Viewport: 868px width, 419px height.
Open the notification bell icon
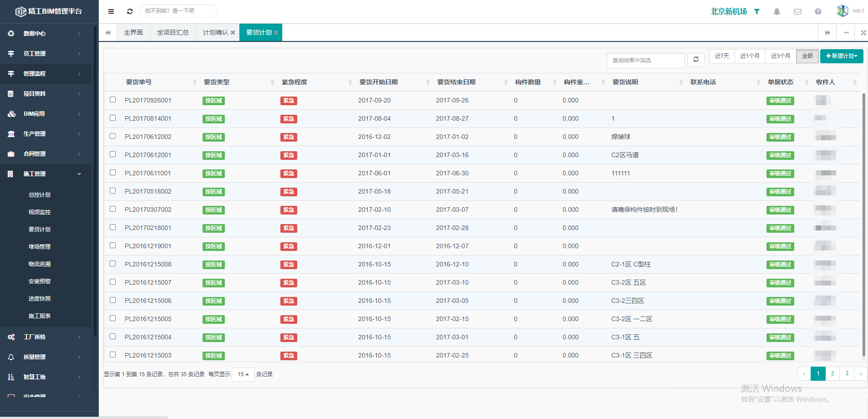777,12
